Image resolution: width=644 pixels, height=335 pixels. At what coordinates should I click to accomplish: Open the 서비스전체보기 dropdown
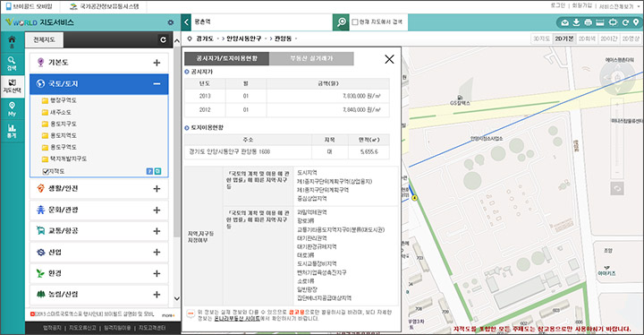tap(619, 6)
